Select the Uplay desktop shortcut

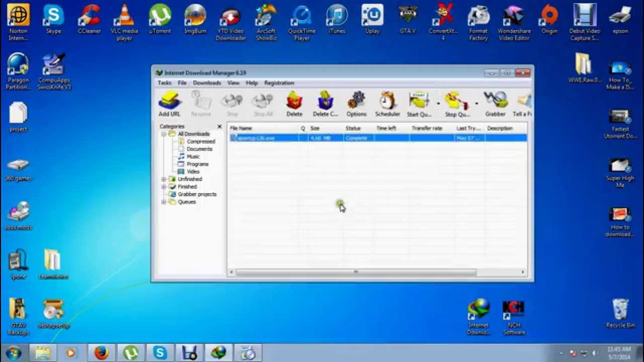coord(372,20)
